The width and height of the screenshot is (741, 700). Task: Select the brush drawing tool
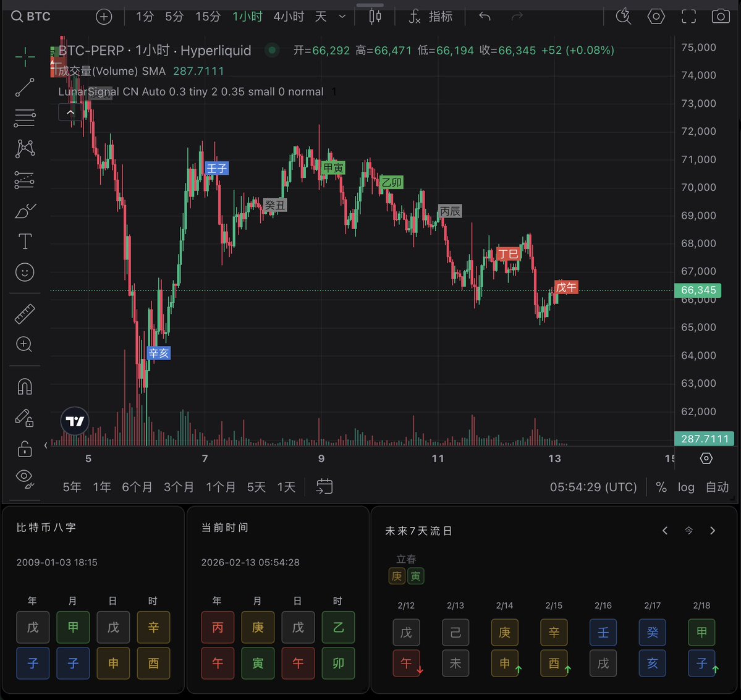coord(25,211)
